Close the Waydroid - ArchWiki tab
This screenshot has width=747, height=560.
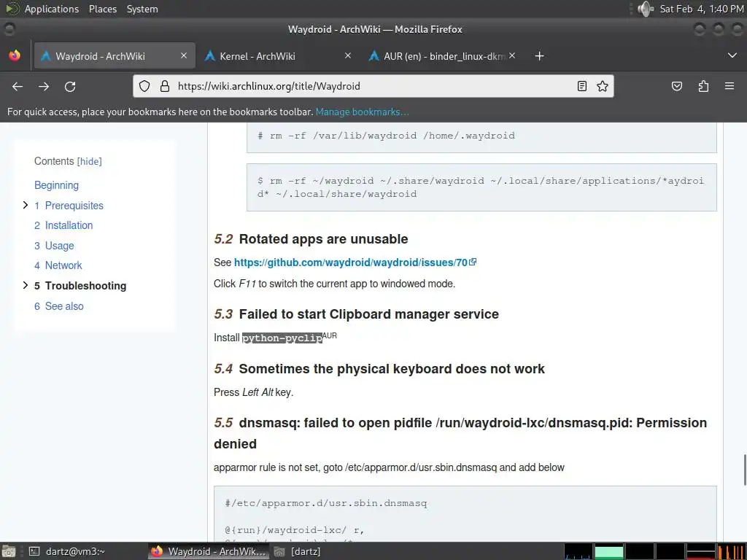click(184, 55)
